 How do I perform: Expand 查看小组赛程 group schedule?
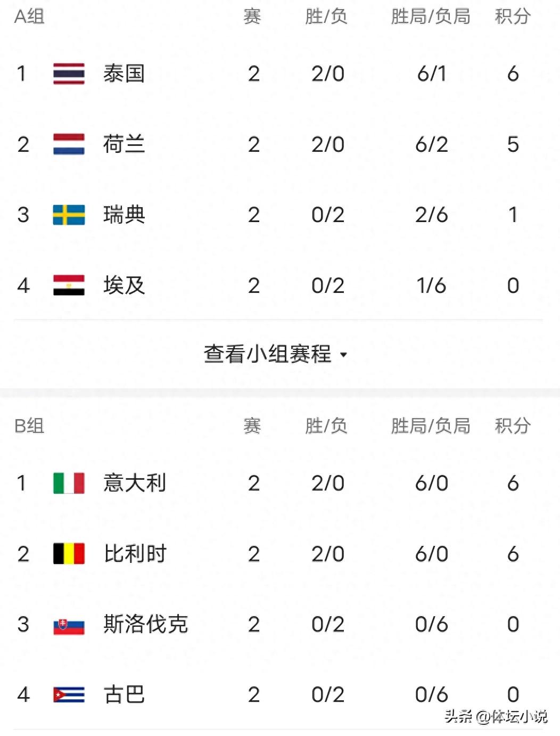click(x=268, y=354)
